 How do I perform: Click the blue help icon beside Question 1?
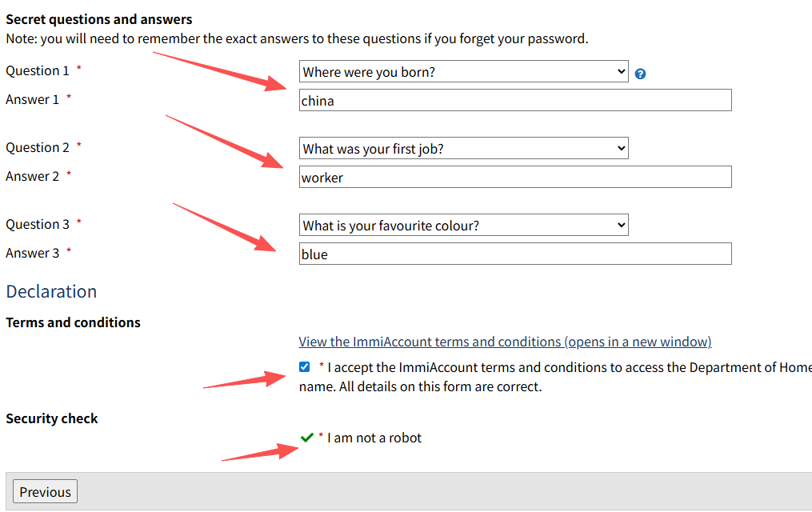point(640,74)
